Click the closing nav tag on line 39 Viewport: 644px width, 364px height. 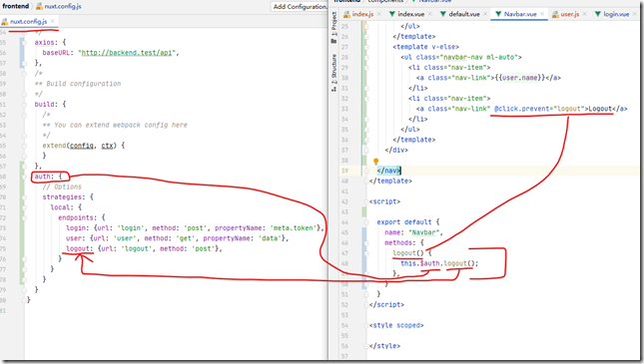[x=388, y=171]
